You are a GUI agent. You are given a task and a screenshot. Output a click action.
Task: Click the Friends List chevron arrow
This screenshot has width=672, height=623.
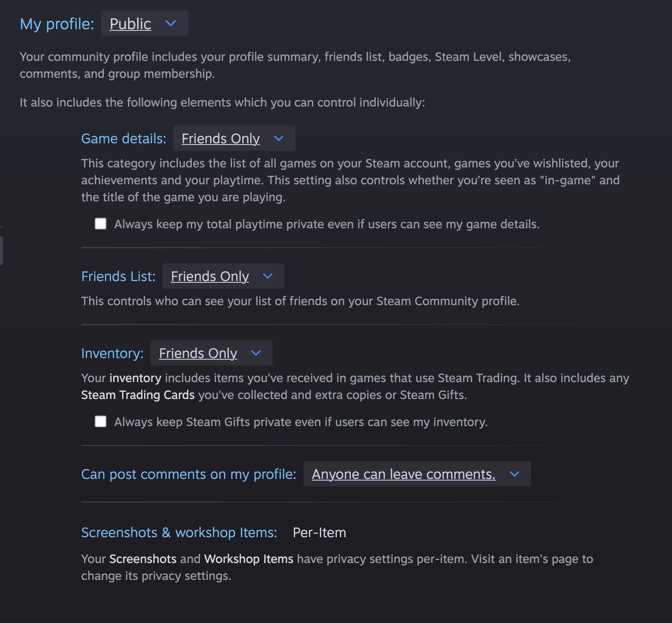pyautogui.click(x=268, y=276)
